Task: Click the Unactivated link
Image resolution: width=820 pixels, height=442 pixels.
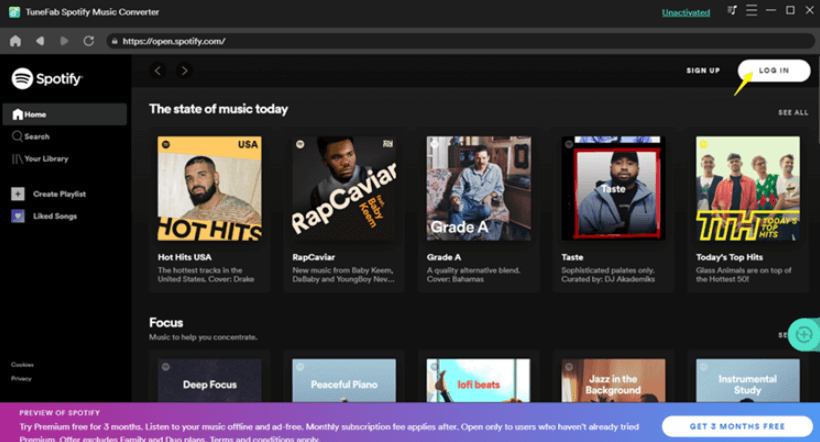Action: tap(685, 12)
